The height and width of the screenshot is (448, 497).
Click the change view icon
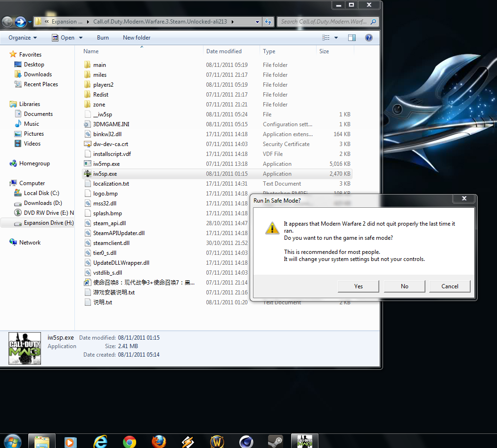click(326, 38)
